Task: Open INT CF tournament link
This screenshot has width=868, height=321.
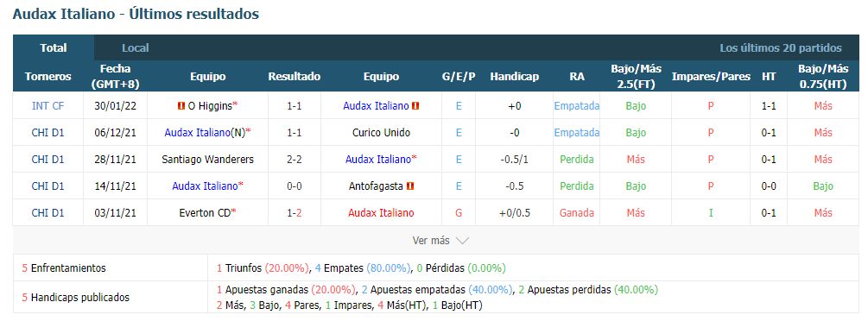Action: 48,106
